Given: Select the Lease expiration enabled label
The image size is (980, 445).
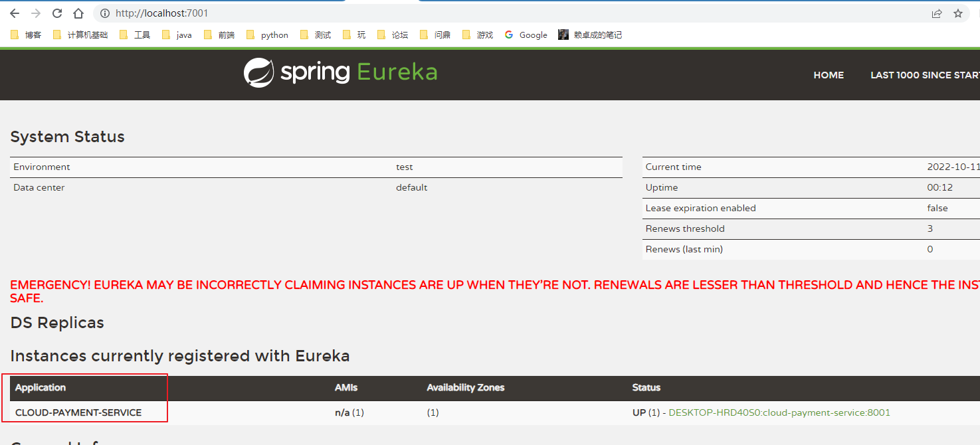Looking at the screenshot, I should (x=701, y=209).
